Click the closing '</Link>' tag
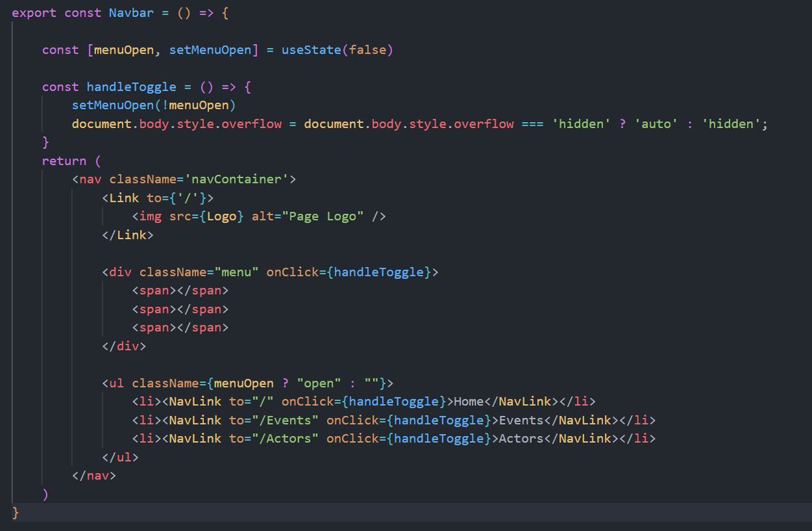The image size is (812, 531). click(x=128, y=235)
